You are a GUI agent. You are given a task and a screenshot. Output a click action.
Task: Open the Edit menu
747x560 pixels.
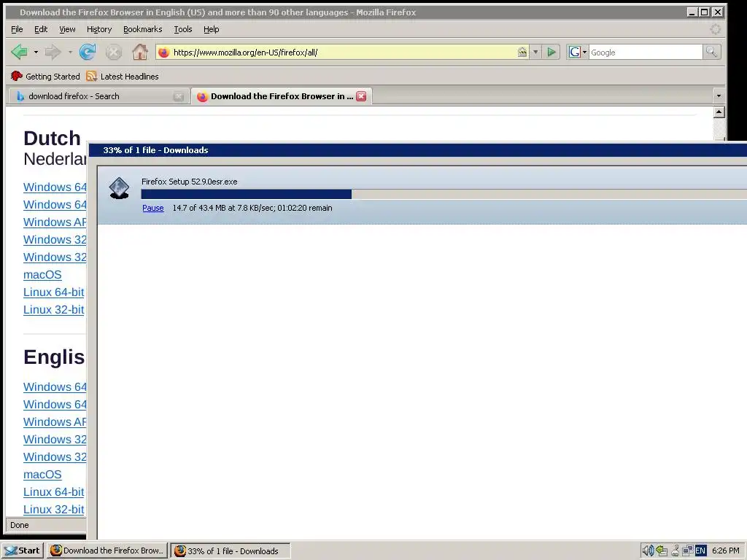[41, 29]
